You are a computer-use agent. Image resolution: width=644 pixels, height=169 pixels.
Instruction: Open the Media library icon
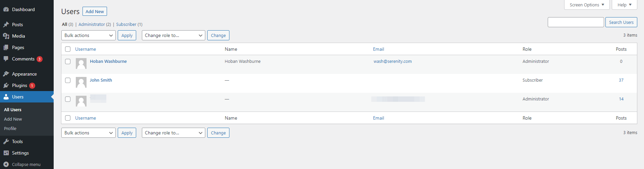point(6,36)
